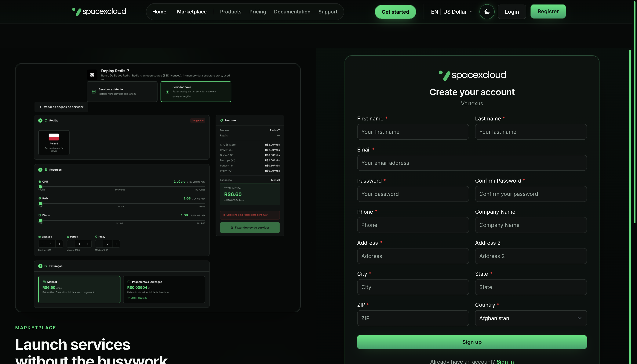Click the RAM icon

pyautogui.click(x=40, y=198)
